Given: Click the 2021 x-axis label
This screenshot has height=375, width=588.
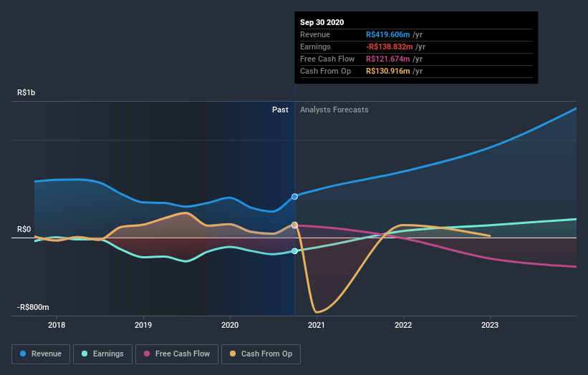Looking at the screenshot, I should click(317, 325).
